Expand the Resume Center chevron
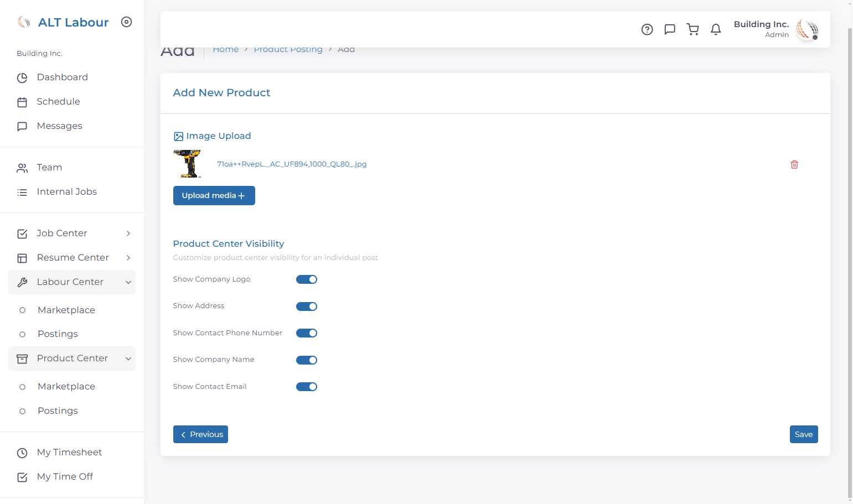 [x=128, y=258]
